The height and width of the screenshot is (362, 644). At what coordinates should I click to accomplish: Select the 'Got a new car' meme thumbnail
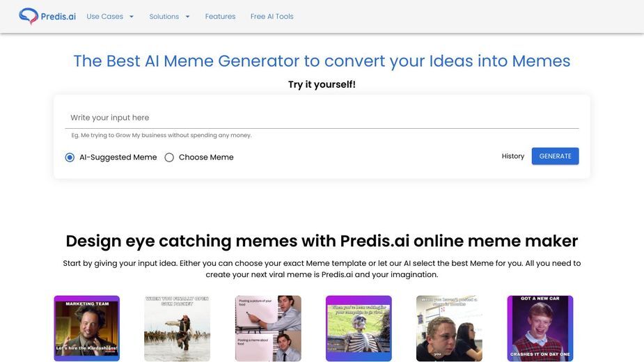pos(540,329)
